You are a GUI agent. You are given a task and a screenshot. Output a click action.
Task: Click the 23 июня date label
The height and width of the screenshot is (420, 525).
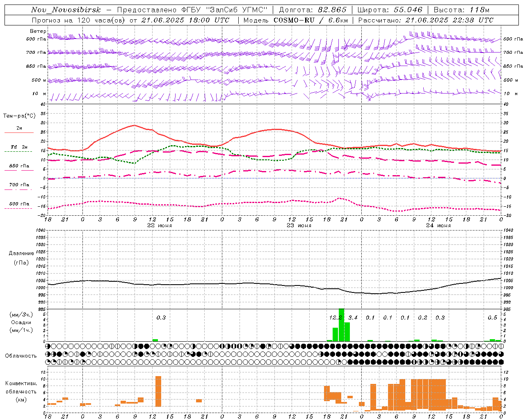(299, 226)
